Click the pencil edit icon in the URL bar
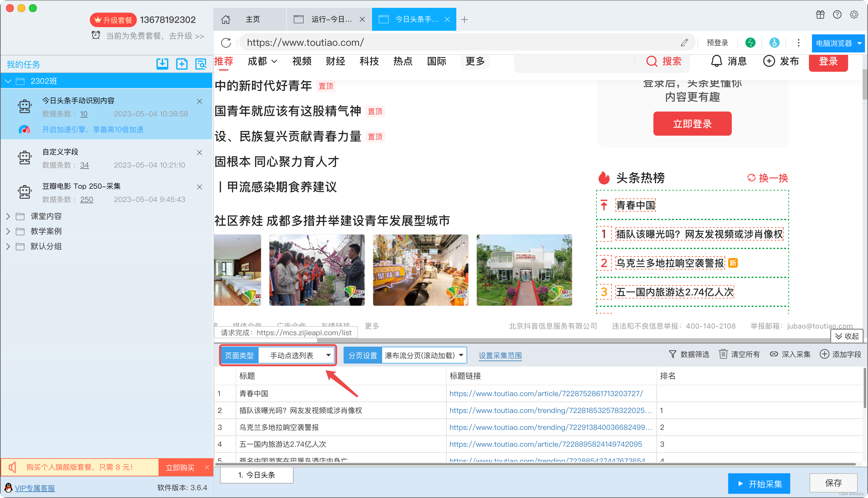Viewport: 868px width, 498px height. (x=684, y=43)
